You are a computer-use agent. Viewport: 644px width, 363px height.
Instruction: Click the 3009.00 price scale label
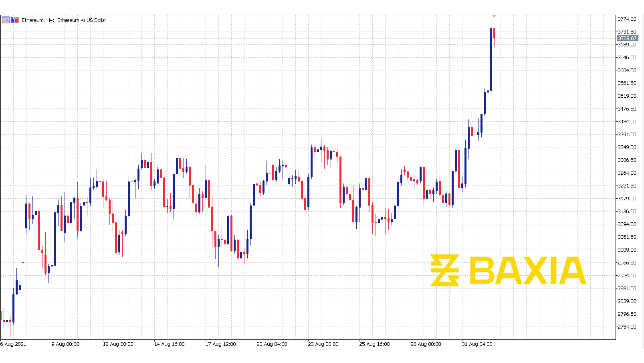[x=627, y=250]
